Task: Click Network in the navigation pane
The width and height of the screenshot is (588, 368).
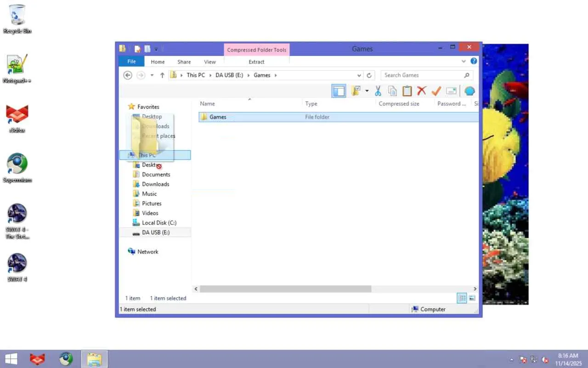Action: click(147, 252)
